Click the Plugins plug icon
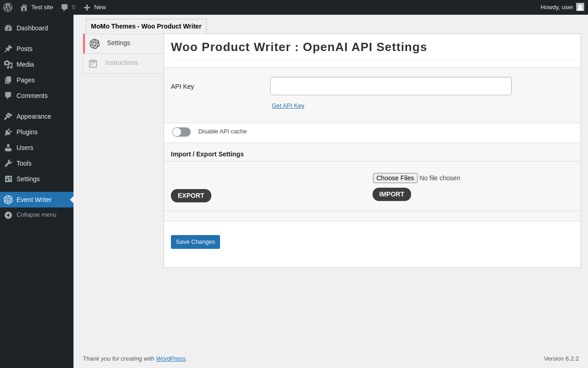The height and width of the screenshot is (368, 588). pos(8,132)
